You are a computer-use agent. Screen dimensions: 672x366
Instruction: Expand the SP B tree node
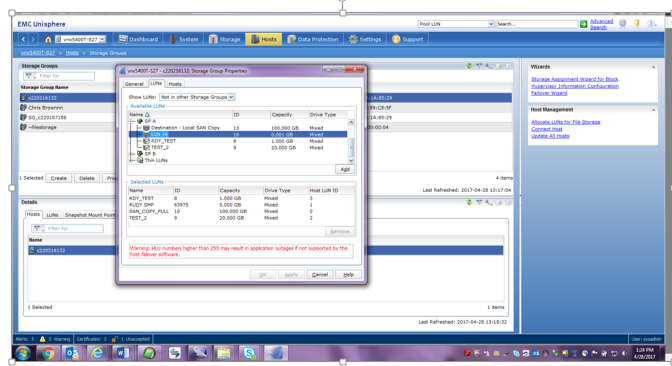click(132, 153)
